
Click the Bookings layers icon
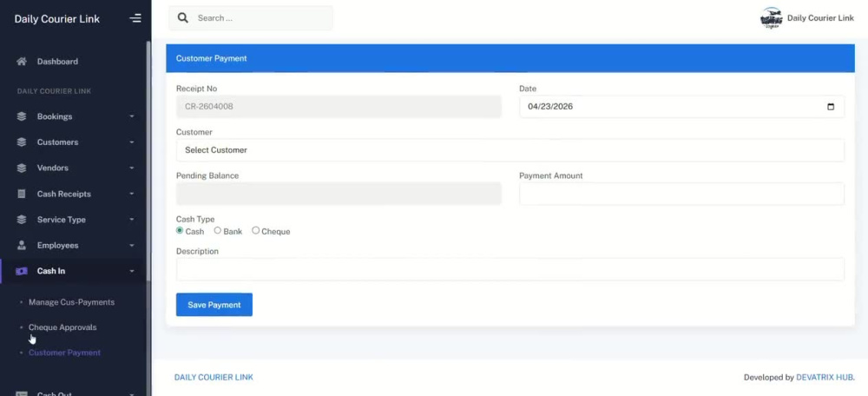click(22, 116)
